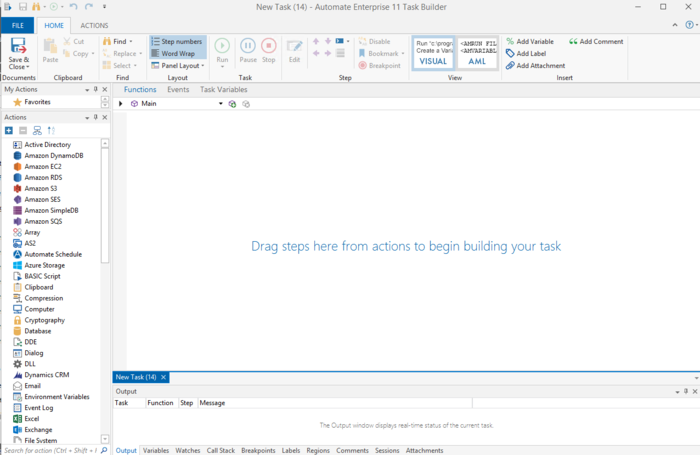The width and height of the screenshot is (700, 455).
Task: Open the Actions panel options arrow
Action: 87,117
